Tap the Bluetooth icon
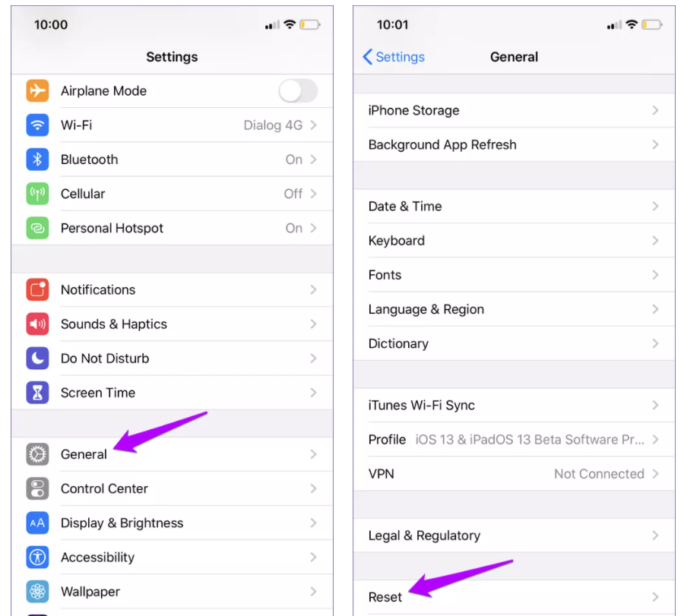Screen dimensions: 700x616 [37, 160]
